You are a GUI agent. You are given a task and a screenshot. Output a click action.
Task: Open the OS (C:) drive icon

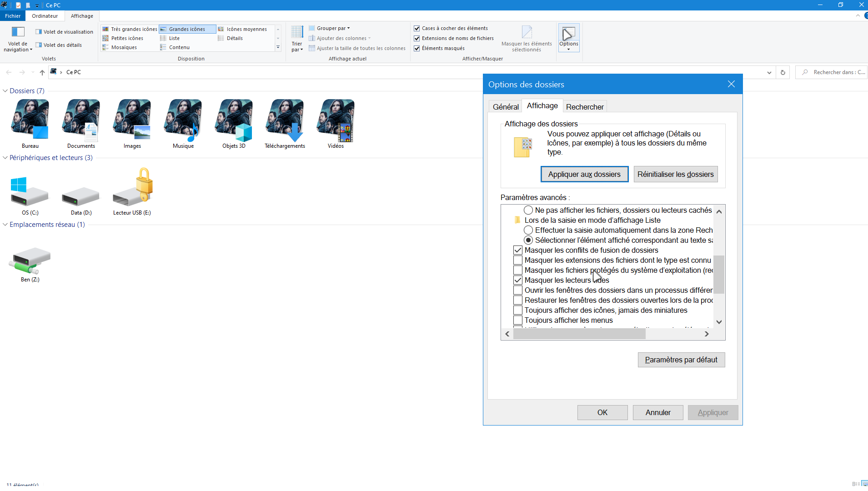[30, 192]
